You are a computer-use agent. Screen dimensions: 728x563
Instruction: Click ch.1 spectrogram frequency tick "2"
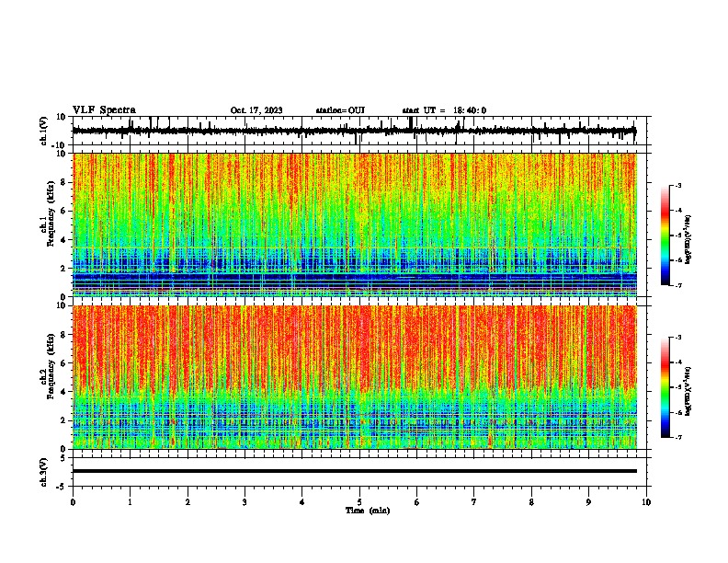point(63,268)
